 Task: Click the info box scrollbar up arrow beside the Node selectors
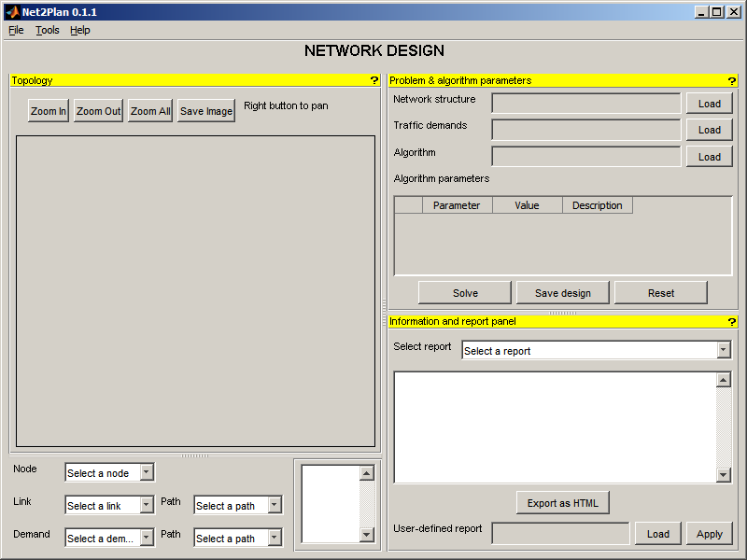pos(366,473)
